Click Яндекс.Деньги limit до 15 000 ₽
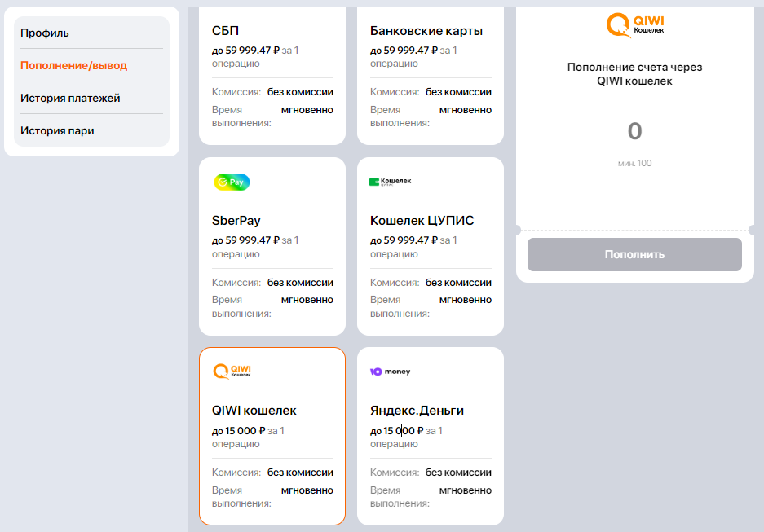 tap(396, 431)
